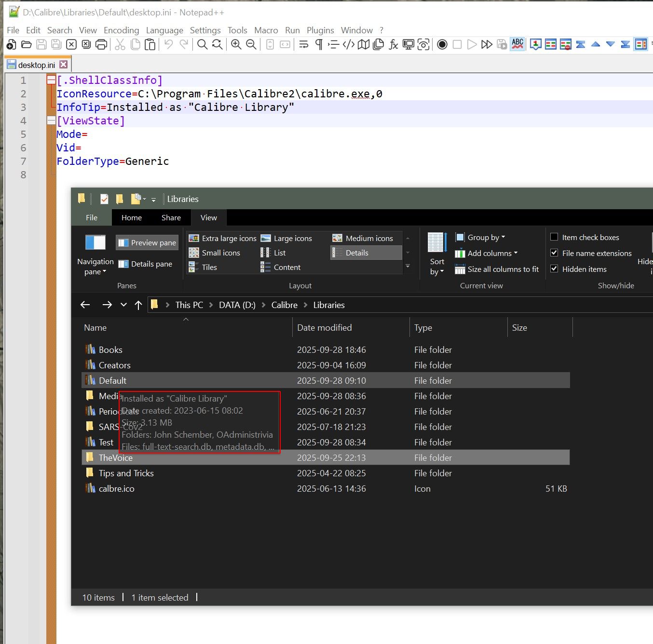
Task: Open the Tips and Tricks folder
Action: 126,473
